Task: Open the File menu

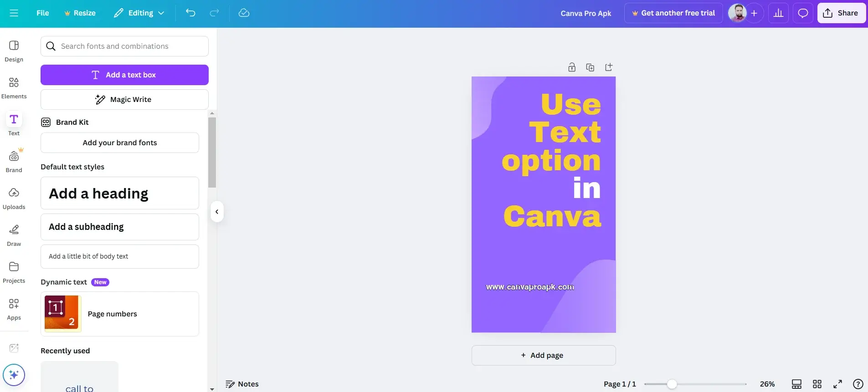Action: 43,13
